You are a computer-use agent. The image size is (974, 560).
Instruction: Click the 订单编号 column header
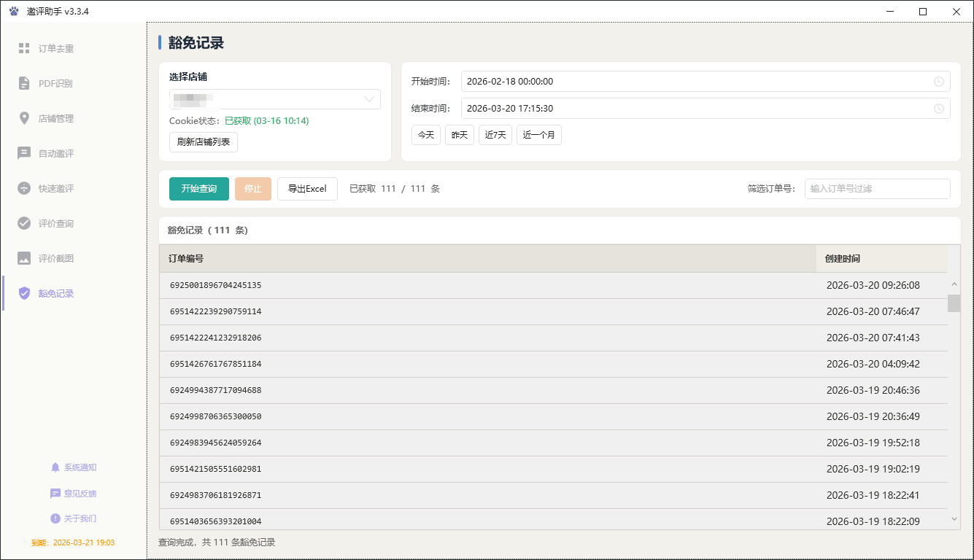coord(488,259)
